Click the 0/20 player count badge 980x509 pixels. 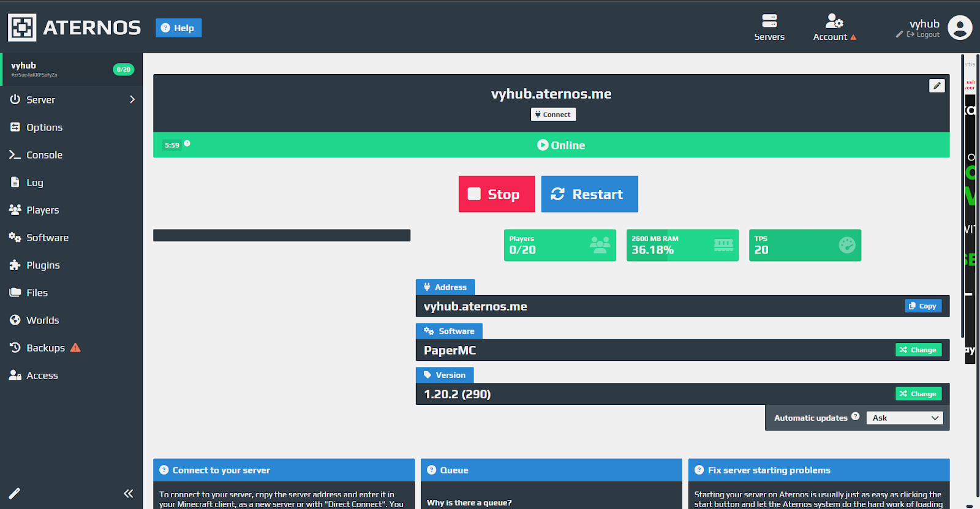(123, 69)
